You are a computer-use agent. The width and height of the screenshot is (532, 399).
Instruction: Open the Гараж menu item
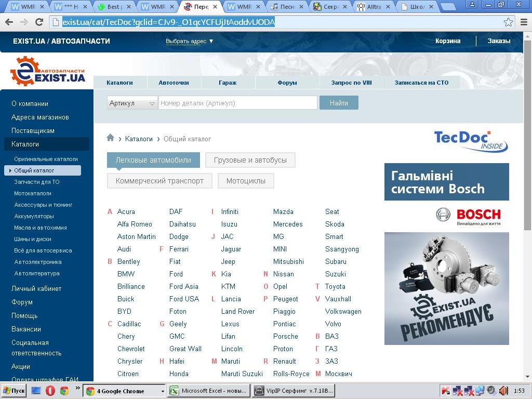coord(228,83)
